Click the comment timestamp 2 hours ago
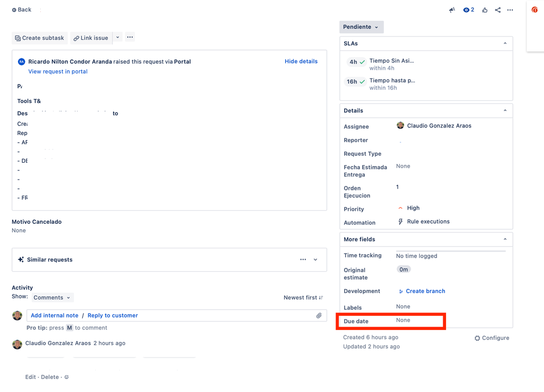Screen dimensions: 544x392 click(x=109, y=343)
